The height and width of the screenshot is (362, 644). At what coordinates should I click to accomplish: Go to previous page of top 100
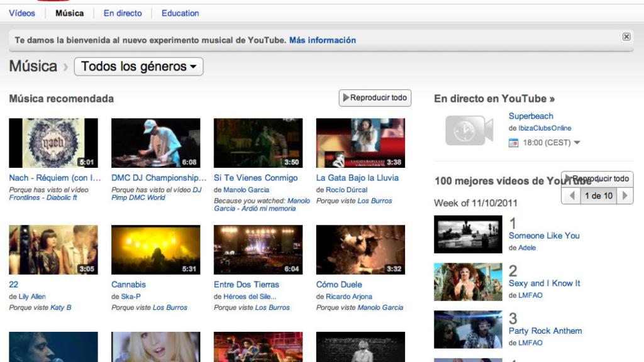572,196
